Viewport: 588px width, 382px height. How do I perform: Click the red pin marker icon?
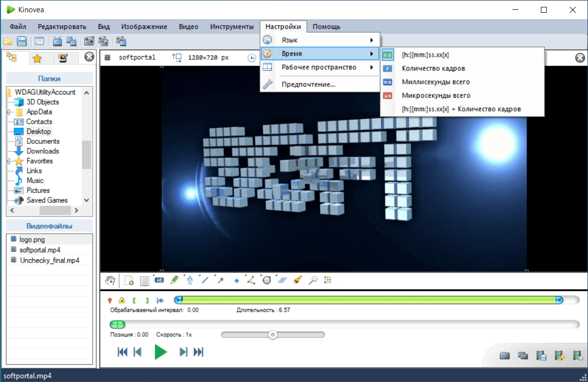[x=110, y=300]
